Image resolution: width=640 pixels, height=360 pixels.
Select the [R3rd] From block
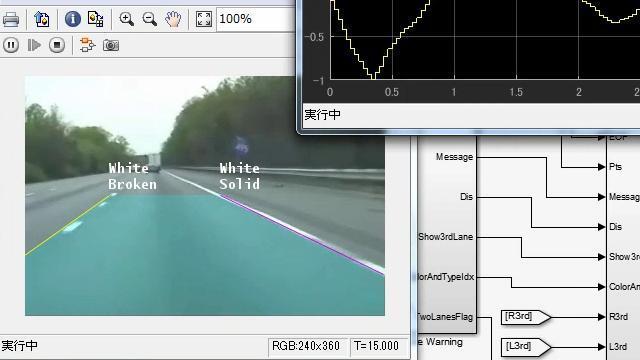pos(526,317)
